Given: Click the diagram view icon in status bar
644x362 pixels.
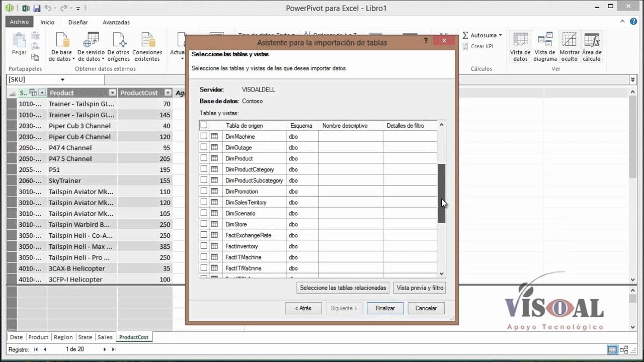Looking at the screenshot, I should pyautogui.click(x=624, y=349).
